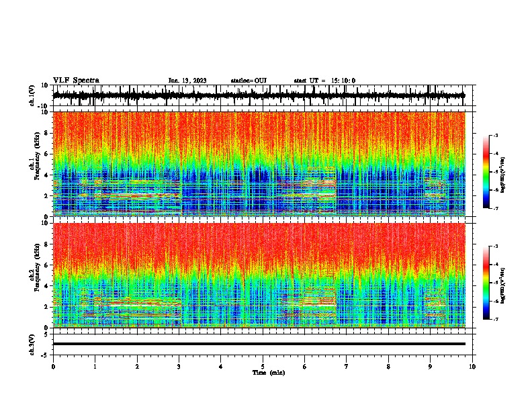This screenshot has height=411, width=532.
Task: Select the date label "Jan. 13, 2023"
Action: point(187,81)
